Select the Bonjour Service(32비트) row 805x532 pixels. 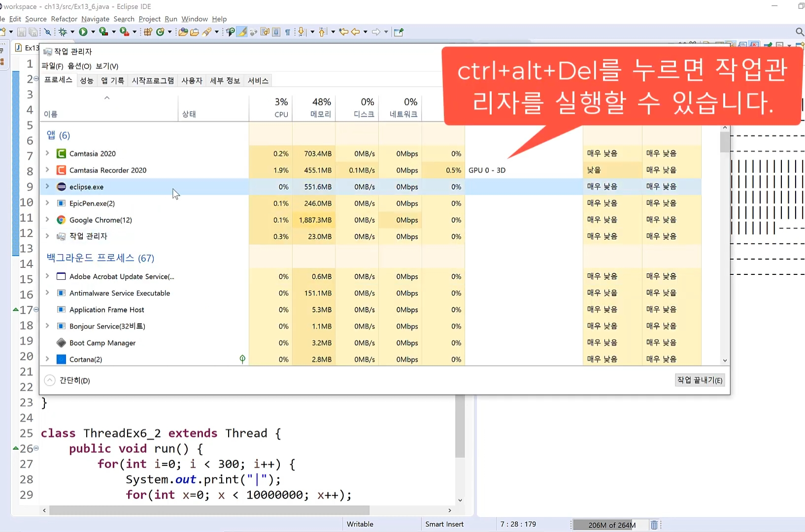370,326
